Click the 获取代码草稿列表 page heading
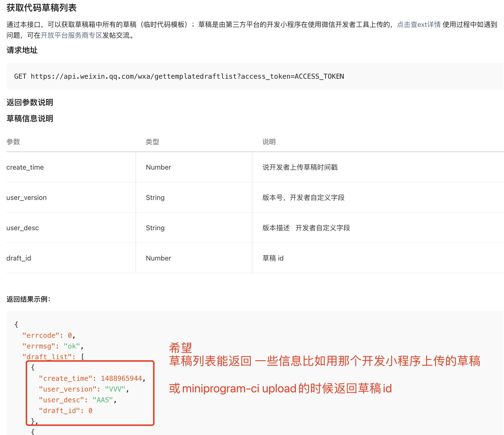 (42, 8)
